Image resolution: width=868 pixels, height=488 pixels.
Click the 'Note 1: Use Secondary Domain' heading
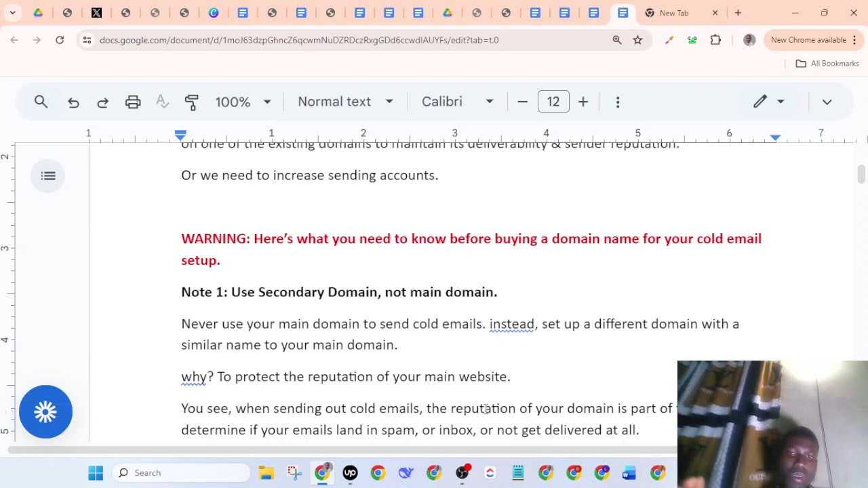coord(339,292)
